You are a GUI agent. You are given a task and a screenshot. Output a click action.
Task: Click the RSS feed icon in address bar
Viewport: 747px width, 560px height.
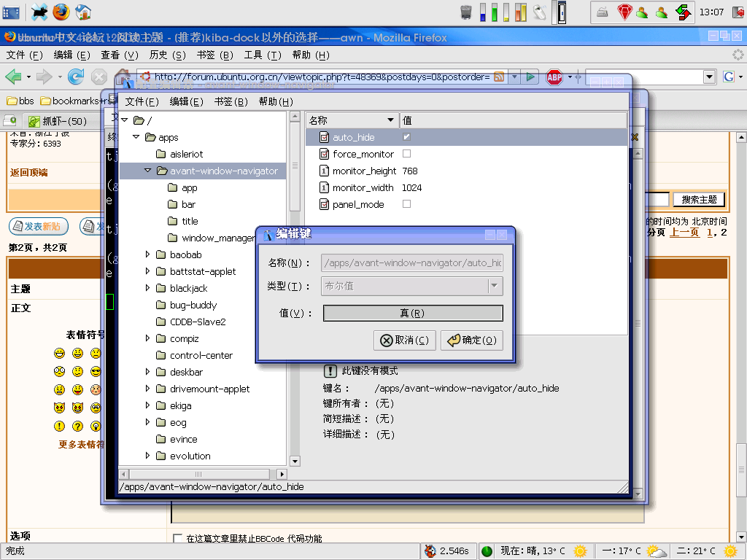pos(499,77)
